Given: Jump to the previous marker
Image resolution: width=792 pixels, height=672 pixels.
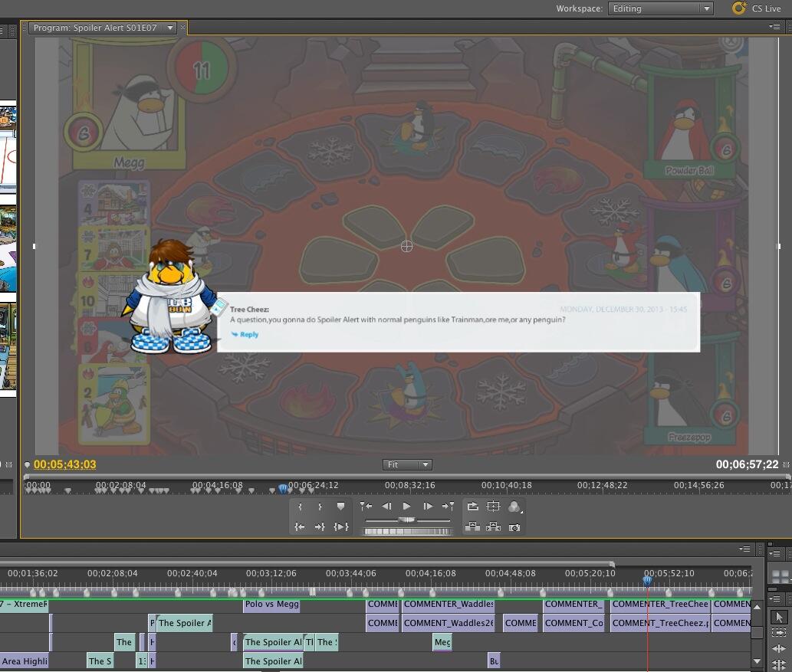Looking at the screenshot, I should [366, 506].
